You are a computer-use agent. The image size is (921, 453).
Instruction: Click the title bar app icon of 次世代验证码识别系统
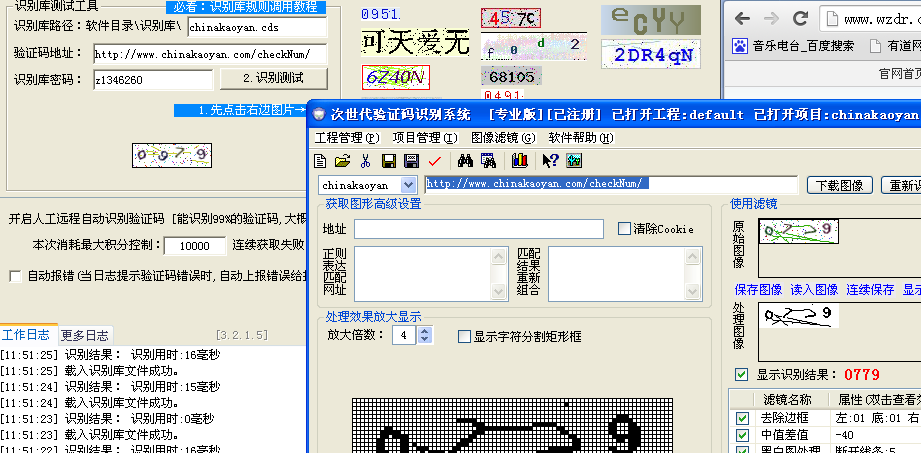pos(318,114)
